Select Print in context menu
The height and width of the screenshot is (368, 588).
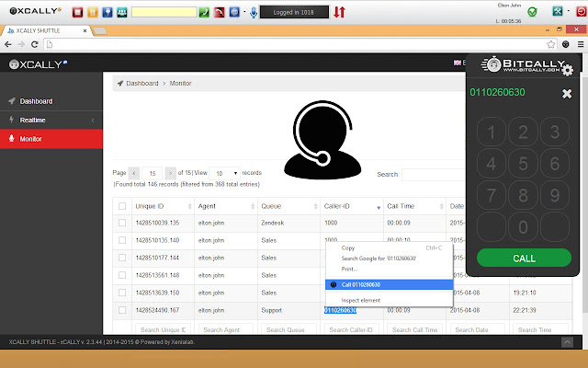click(390, 269)
